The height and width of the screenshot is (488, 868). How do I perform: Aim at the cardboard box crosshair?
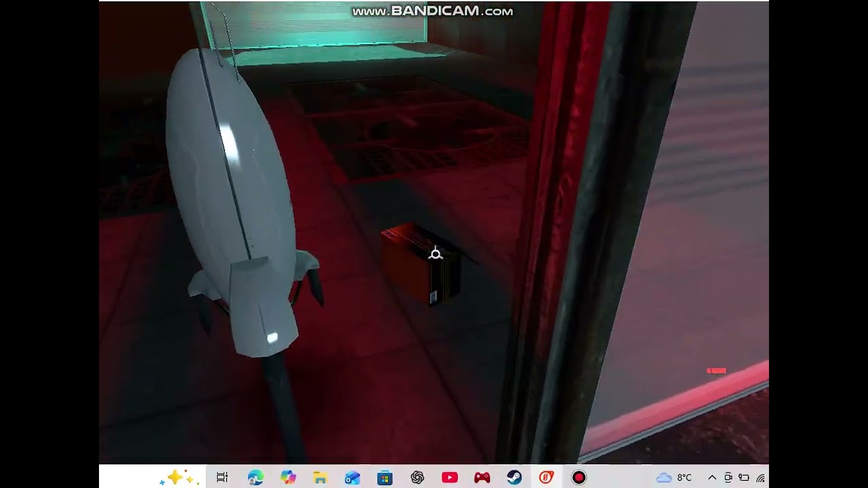435,254
